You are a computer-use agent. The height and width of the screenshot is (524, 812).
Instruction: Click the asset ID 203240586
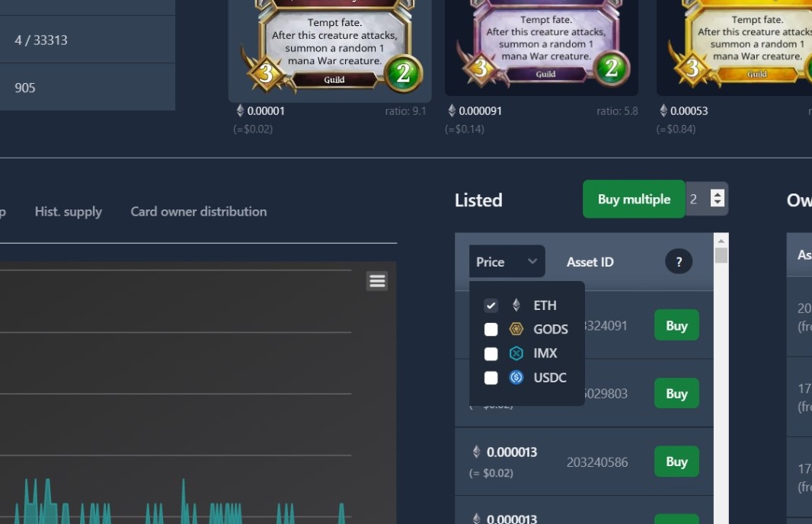coord(597,462)
